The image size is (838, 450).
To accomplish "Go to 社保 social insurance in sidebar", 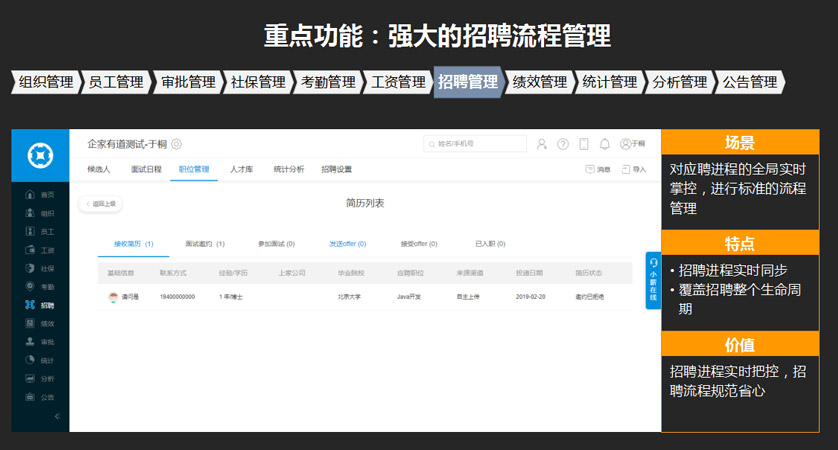I will point(40,268).
